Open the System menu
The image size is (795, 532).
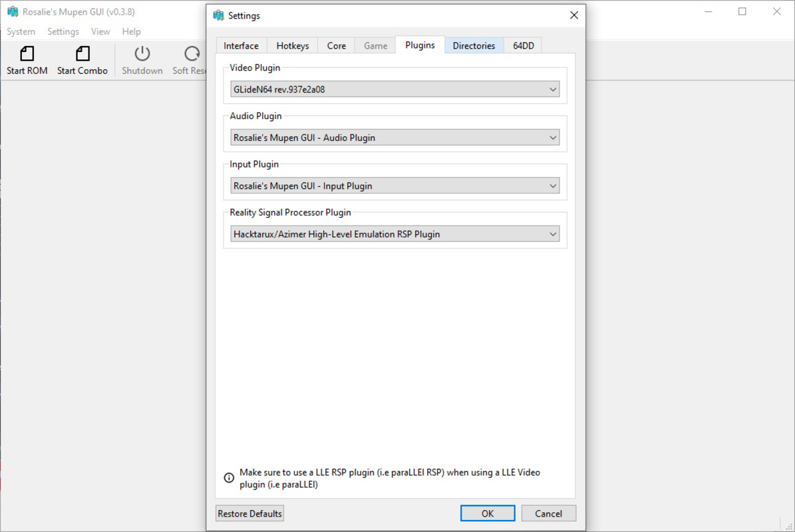(x=21, y=31)
